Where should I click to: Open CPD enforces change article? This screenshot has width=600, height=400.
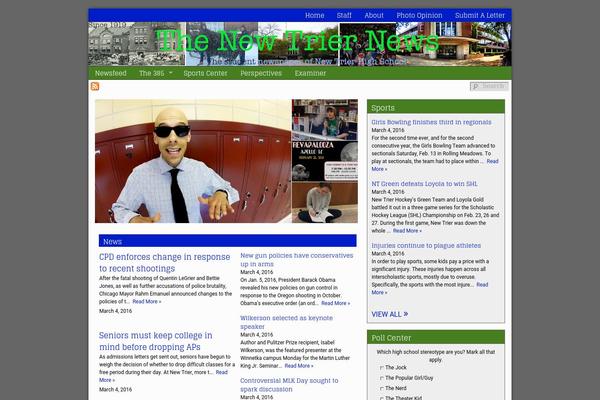tap(165, 263)
